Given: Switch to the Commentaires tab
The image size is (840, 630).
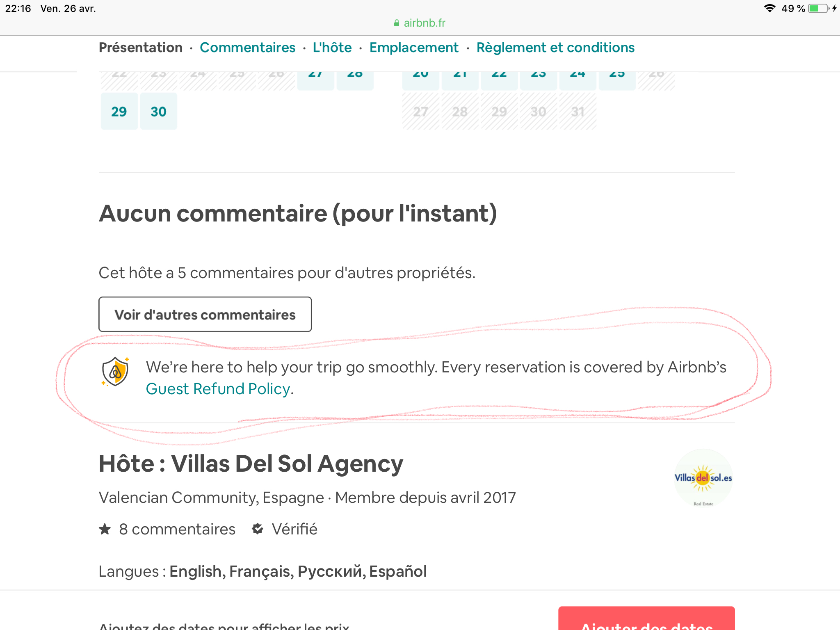Looking at the screenshot, I should (x=247, y=48).
